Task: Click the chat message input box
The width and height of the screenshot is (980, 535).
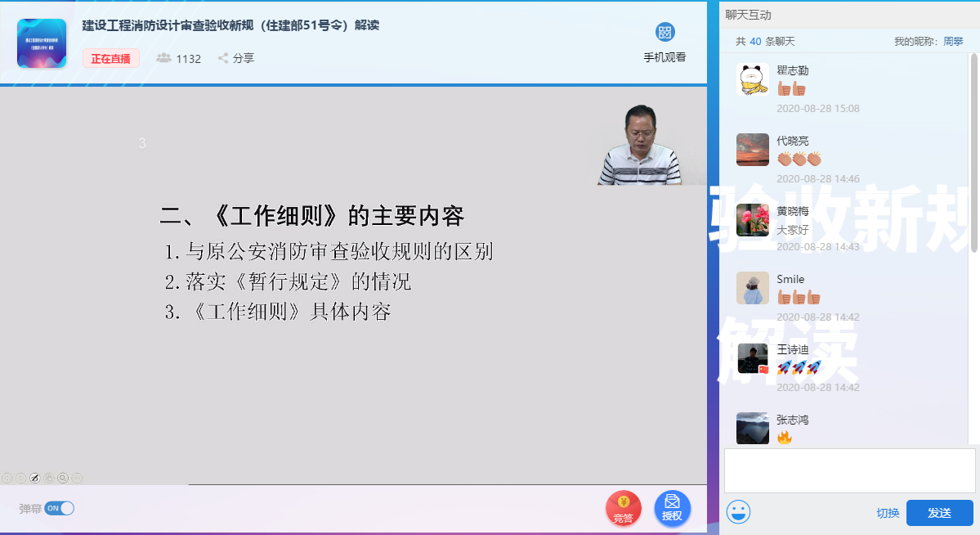Action: tap(849, 470)
